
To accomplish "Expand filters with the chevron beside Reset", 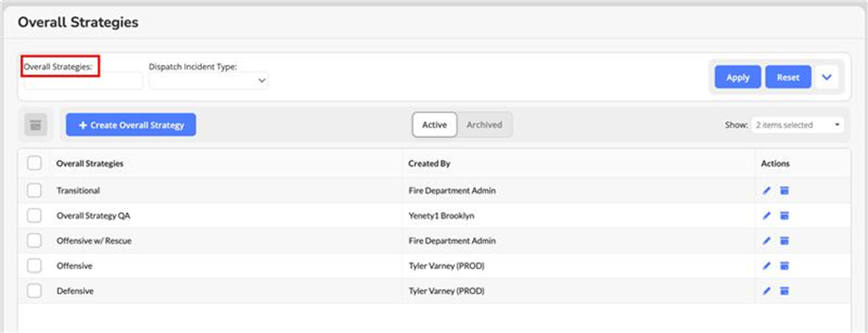I will pyautogui.click(x=826, y=77).
